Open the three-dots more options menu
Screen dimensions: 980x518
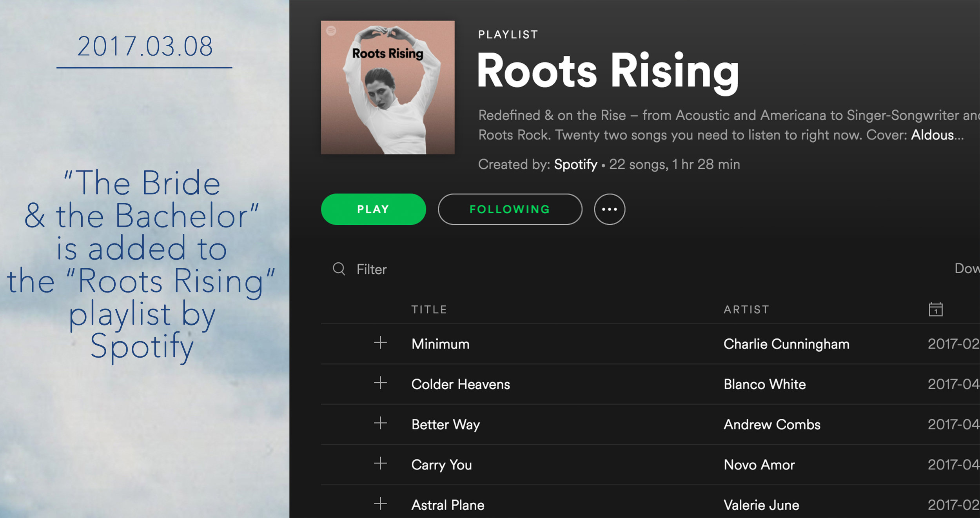[x=609, y=209]
